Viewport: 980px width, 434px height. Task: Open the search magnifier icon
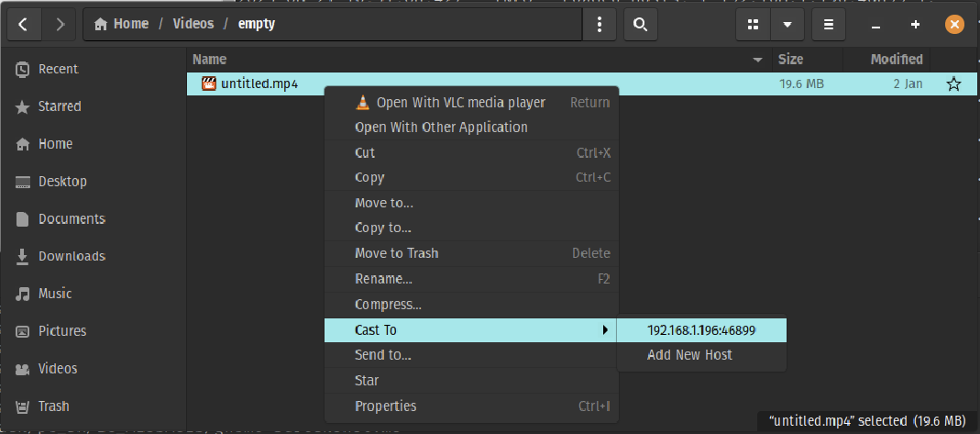(x=640, y=25)
